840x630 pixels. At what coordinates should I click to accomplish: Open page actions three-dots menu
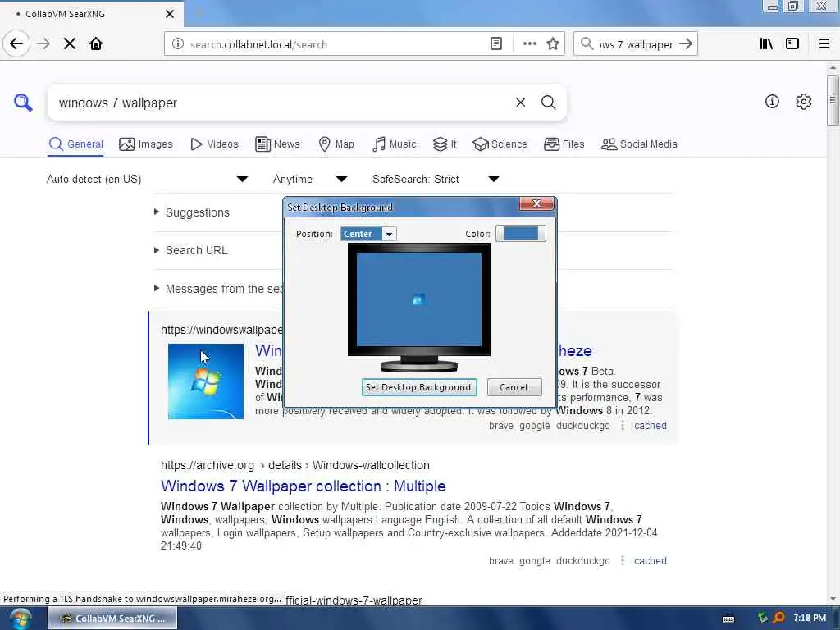[529, 44]
